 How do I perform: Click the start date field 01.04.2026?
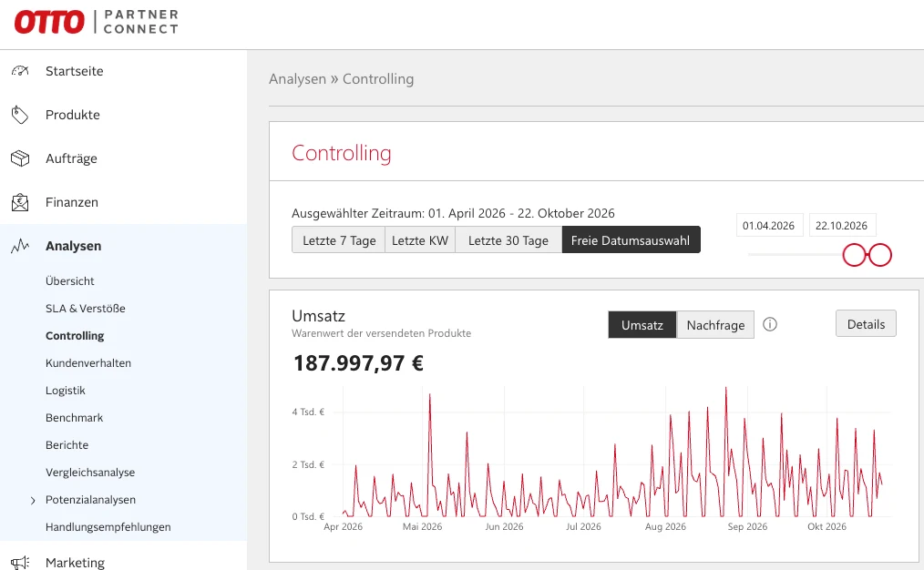tap(769, 225)
